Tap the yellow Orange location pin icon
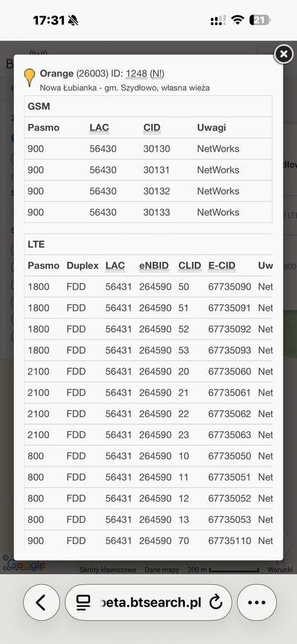This screenshot has height=644, width=297. click(x=30, y=77)
